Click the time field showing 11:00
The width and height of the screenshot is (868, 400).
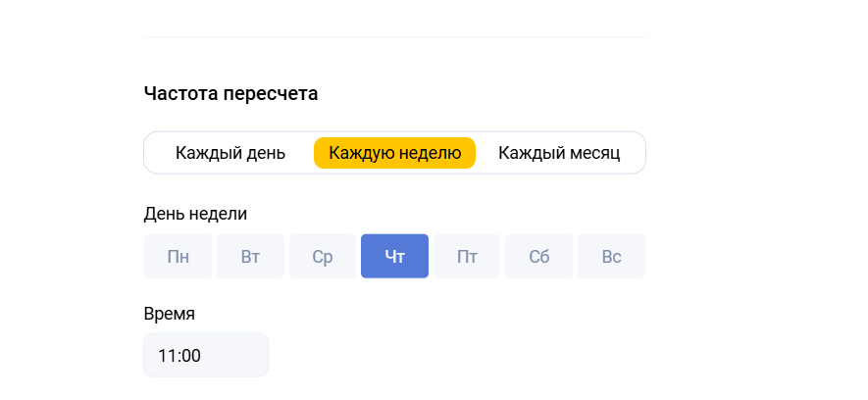[206, 355]
